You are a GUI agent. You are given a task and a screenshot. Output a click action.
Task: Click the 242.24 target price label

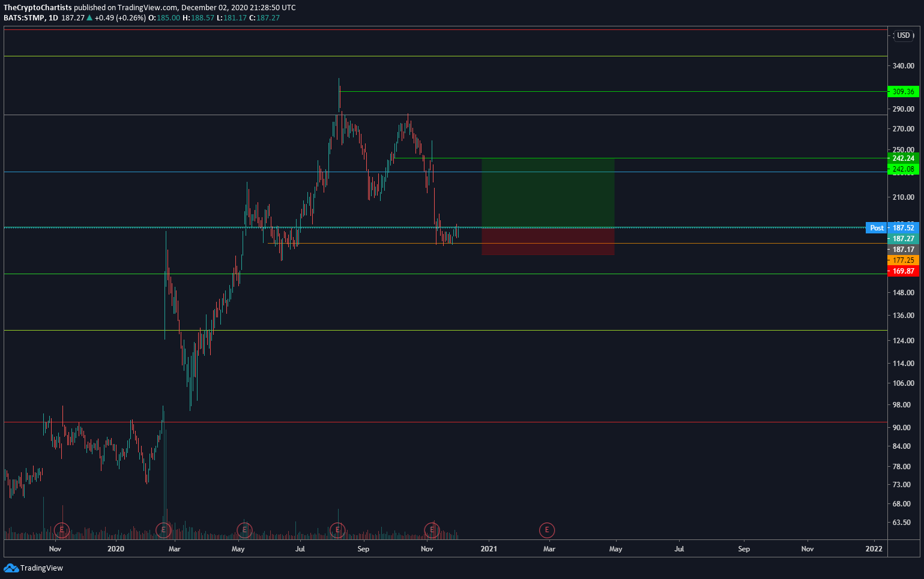click(903, 158)
